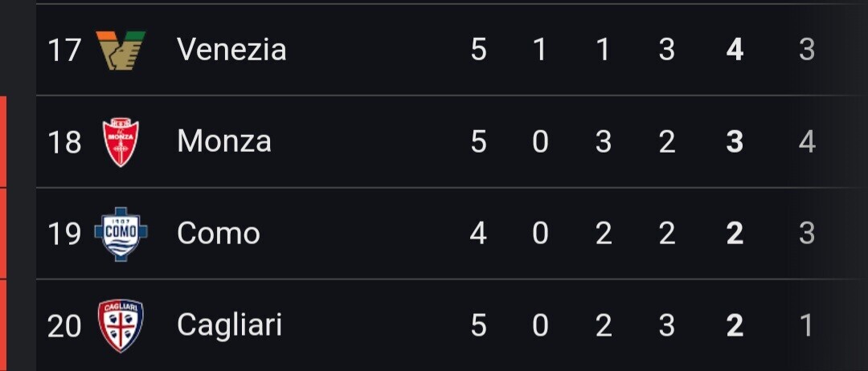Image resolution: width=868 pixels, height=371 pixels.
Task: Click Como's matches played value 4
Action: [x=478, y=234]
